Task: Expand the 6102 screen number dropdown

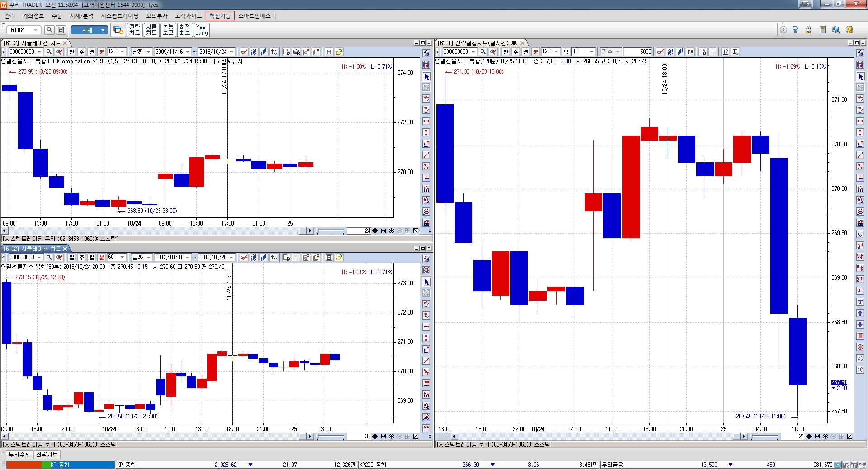Action: 35,30
